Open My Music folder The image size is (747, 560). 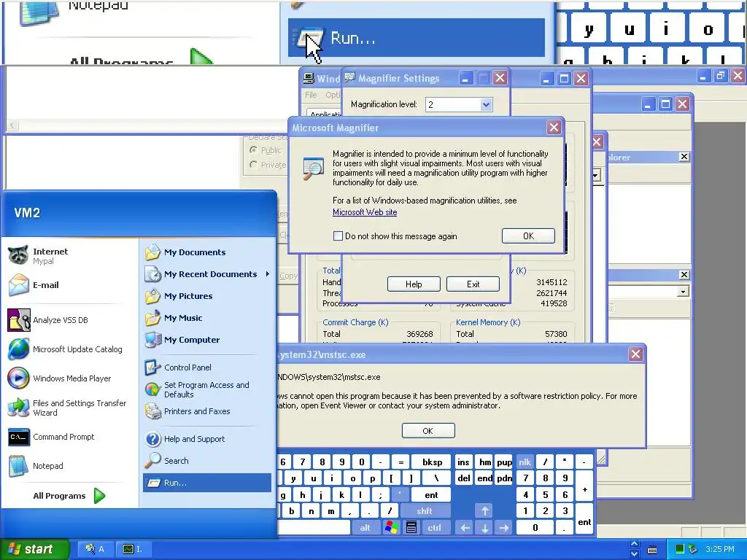coord(207,318)
